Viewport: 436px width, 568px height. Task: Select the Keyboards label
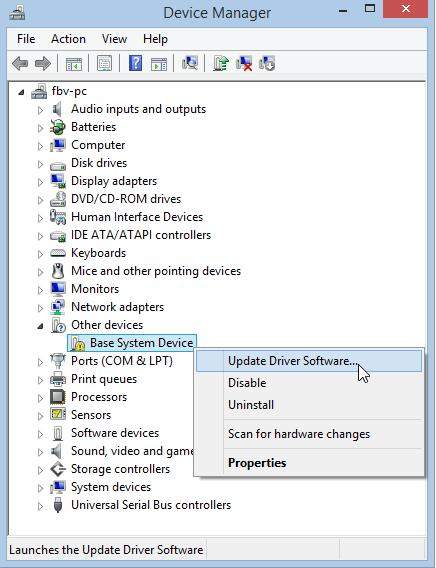[x=98, y=253]
